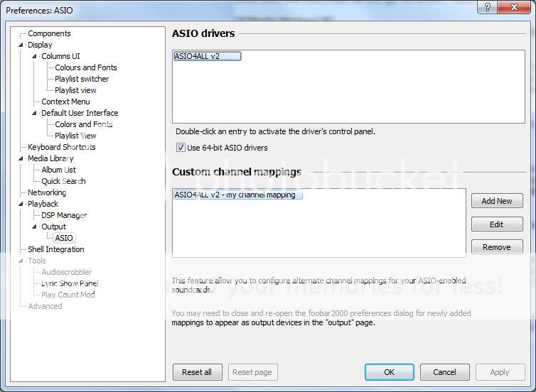Open Playlist switcher under Columns UI
The width and height of the screenshot is (536, 392).
coord(82,79)
